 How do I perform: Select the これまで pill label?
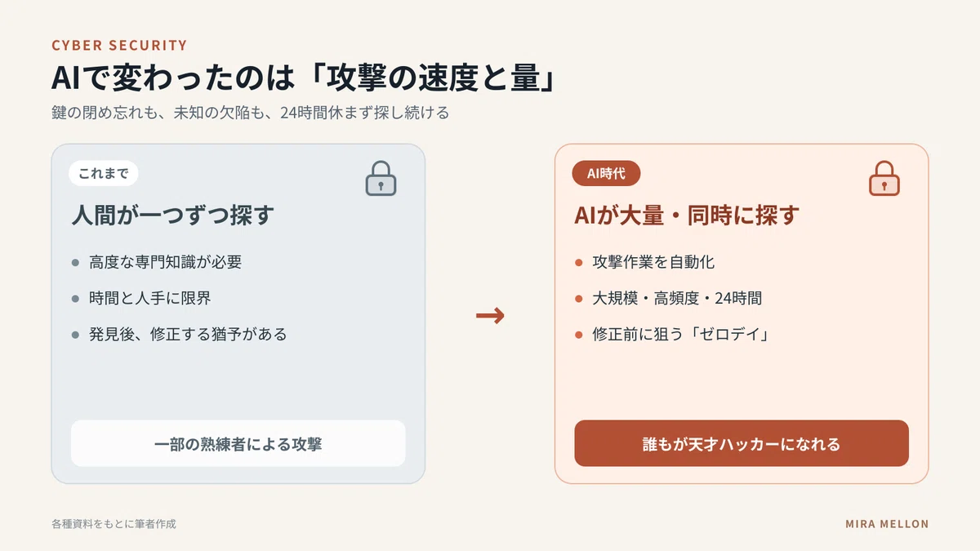pos(104,173)
